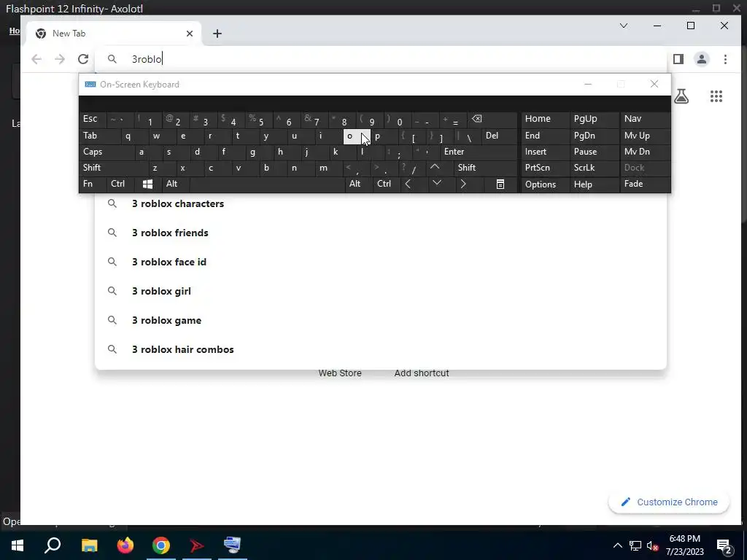The image size is (747, 560).
Task: Toggle ScrLk key on keyboard
Action: (x=594, y=168)
